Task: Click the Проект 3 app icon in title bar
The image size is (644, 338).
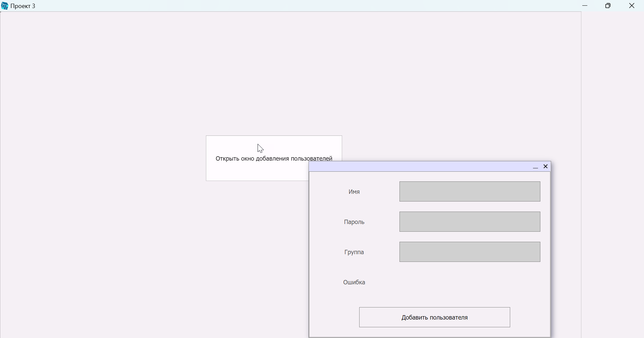Action: [x=5, y=6]
